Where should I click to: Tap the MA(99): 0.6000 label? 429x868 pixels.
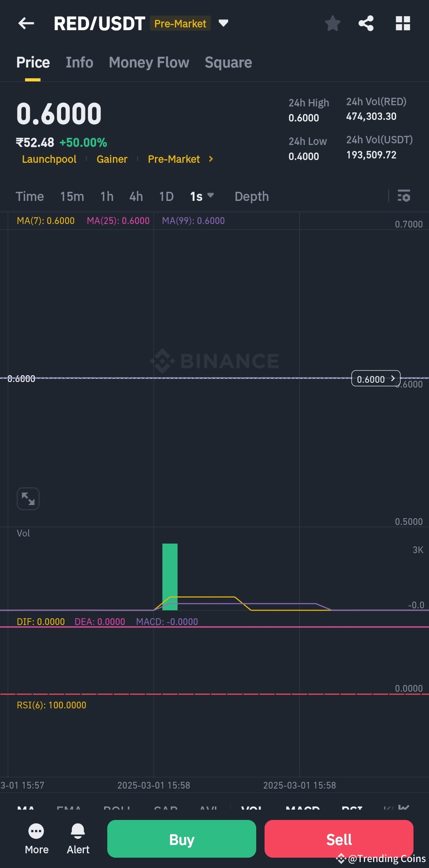point(193,221)
